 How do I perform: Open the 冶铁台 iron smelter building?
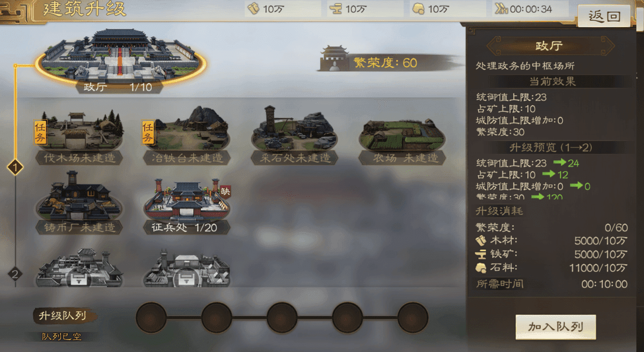[x=187, y=137]
